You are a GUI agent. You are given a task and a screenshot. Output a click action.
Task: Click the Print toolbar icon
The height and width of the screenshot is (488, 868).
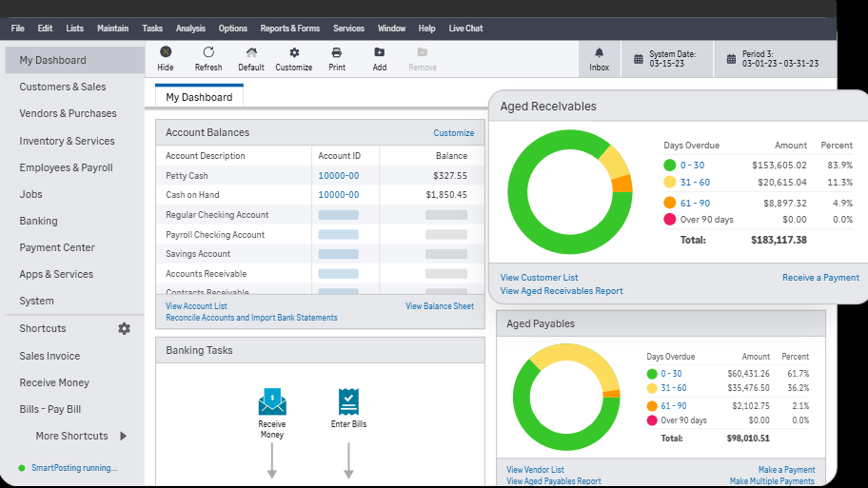coord(337,53)
